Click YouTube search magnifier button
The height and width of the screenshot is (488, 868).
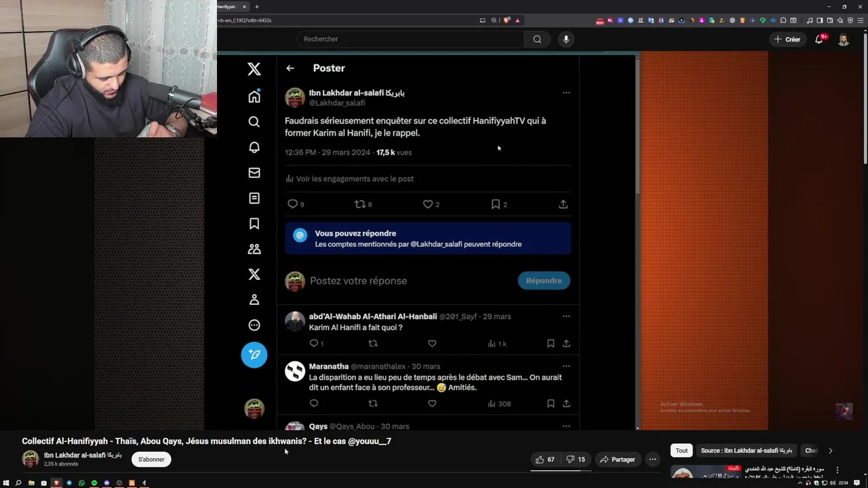point(537,39)
